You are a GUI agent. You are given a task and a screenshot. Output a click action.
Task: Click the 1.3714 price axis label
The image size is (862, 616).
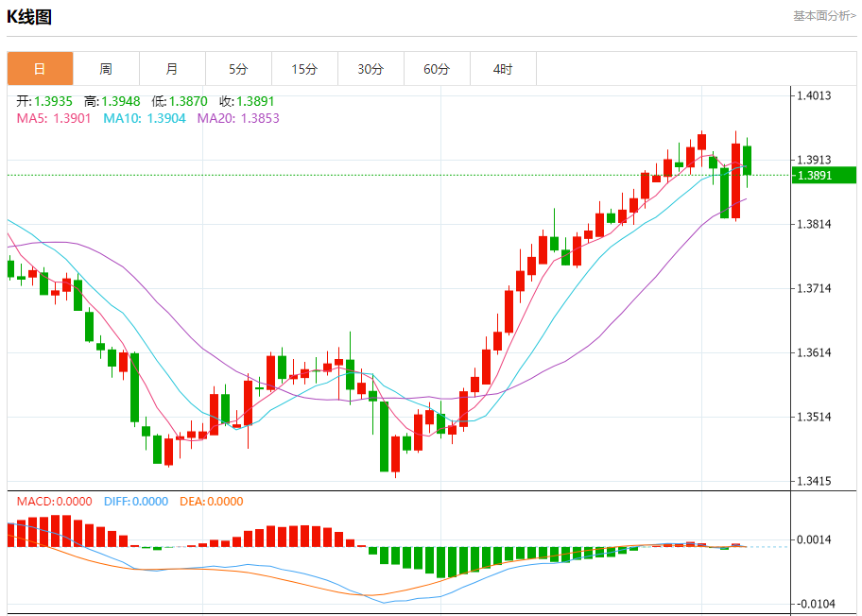click(814, 288)
